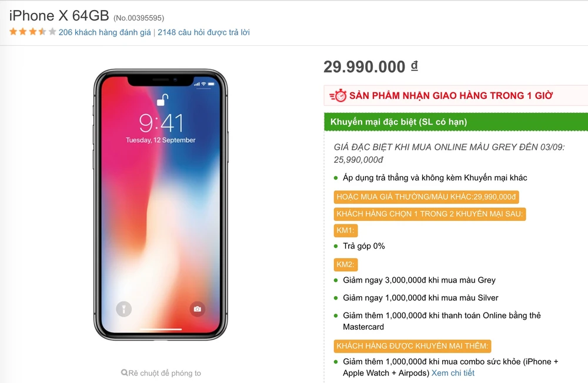Viewport: 588px width, 383px height.
Task: Click the Khuyến mại đặc biệt green header
Action: point(456,122)
